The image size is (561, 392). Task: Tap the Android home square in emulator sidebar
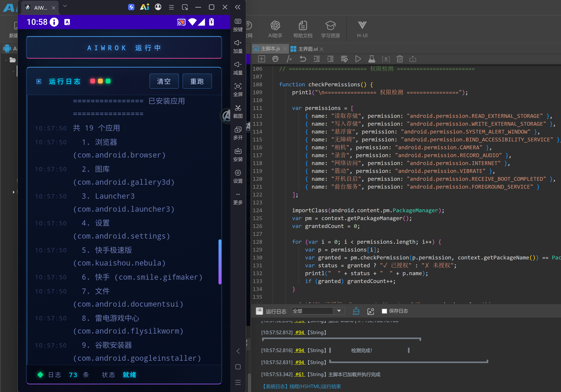pos(238,367)
